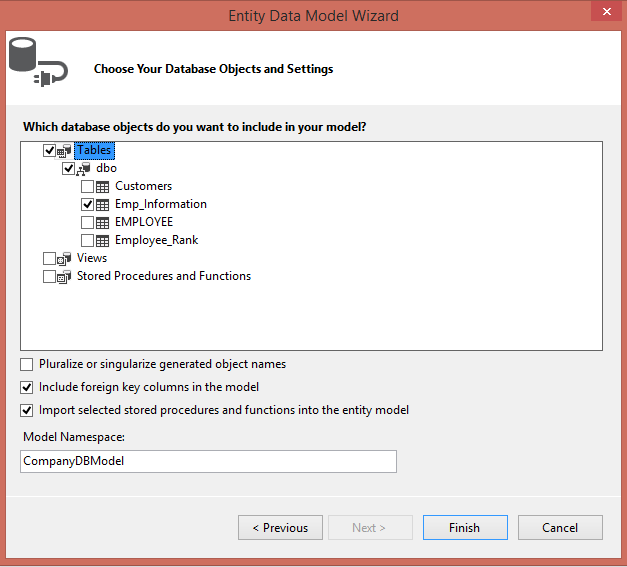The width and height of the screenshot is (627, 567).
Task: Tick the Employee_Rank checkbox
Action: pos(87,240)
